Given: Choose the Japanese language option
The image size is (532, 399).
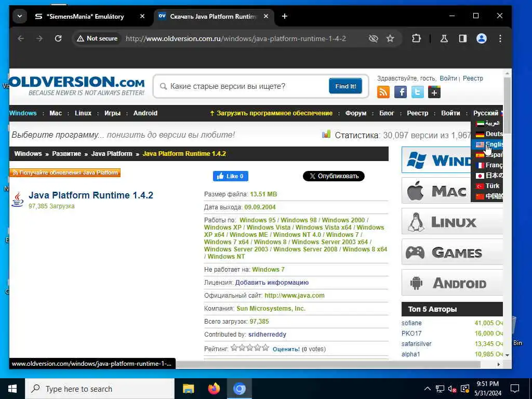Looking at the screenshot, I should click(487, 176).
